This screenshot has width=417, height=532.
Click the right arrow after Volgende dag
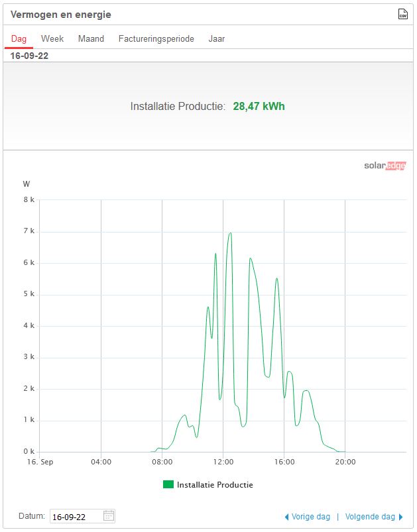point(401,517)
